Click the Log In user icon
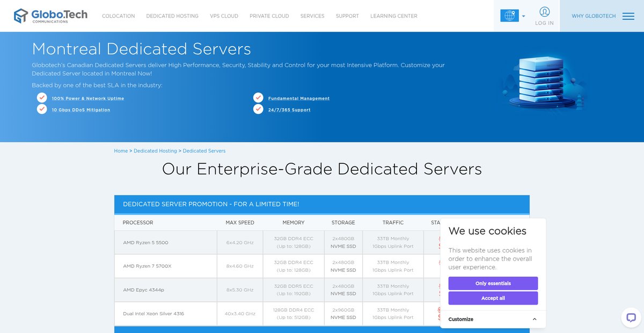Screen dimensions: 644x333 coord(544,12)
